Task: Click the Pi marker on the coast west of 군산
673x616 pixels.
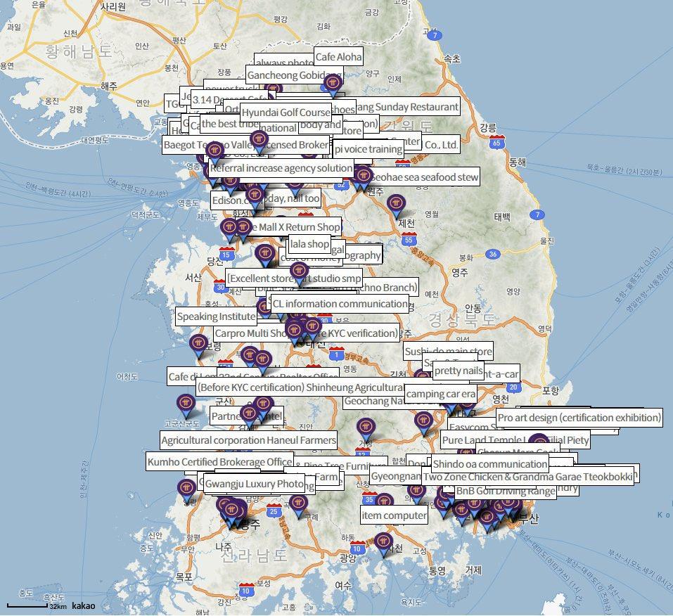Action: [186, 404]
